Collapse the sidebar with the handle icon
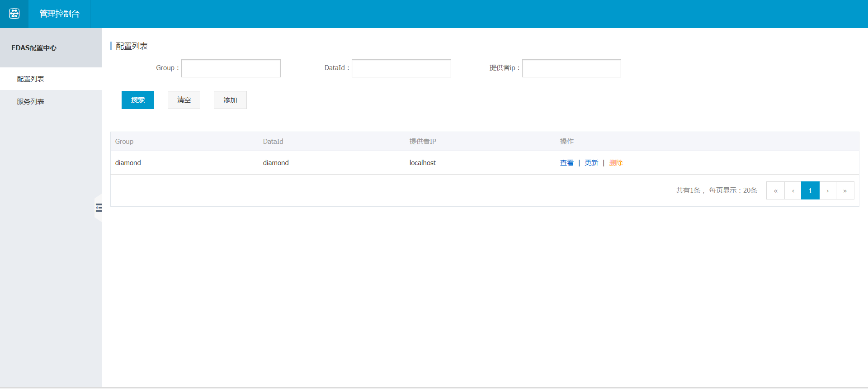The height and width of the screenshot is (389, 868). click(x=98, y=208)
